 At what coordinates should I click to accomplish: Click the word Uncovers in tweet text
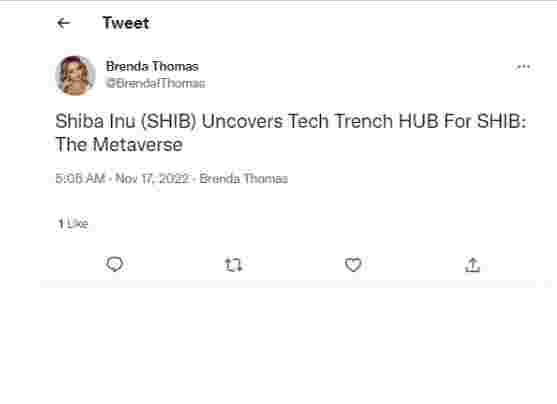pos(242,121)
